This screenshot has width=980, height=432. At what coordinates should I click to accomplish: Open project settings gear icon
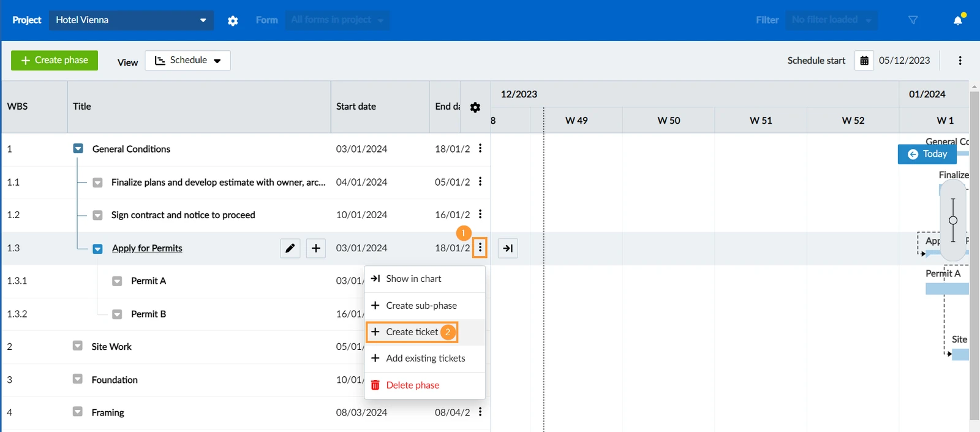click(233, 20)
